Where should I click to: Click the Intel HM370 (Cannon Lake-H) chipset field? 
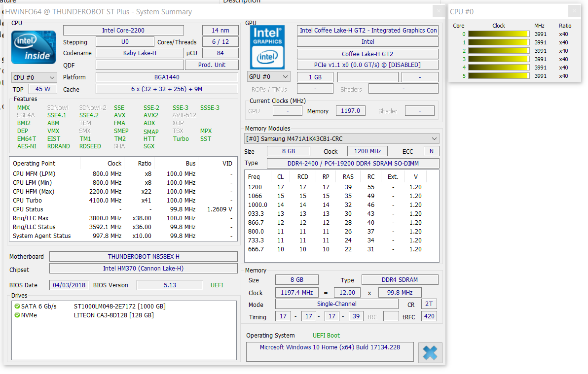[x=144, y=269]
